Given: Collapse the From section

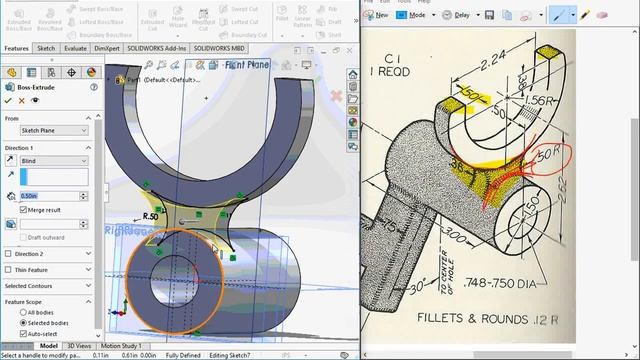Looking at the screenshot, I should [x=89, y=118].
